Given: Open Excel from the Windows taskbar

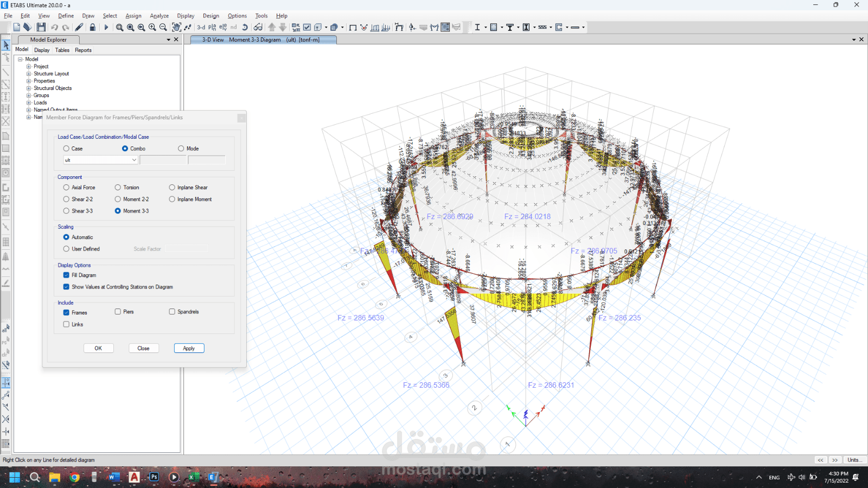Looking at the screenshot, I should point(194,477).
